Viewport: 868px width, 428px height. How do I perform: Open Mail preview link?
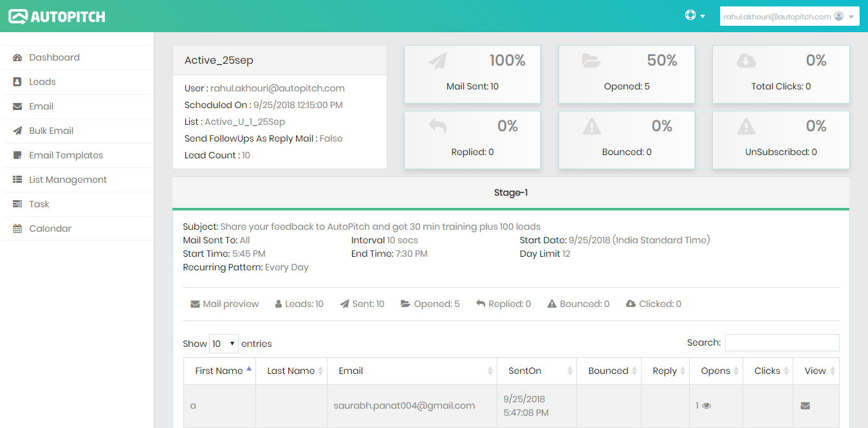coord(225,304)
